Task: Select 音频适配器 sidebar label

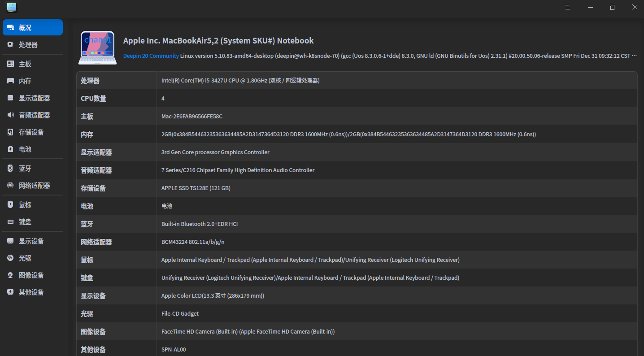Action: tap(35, 115)
